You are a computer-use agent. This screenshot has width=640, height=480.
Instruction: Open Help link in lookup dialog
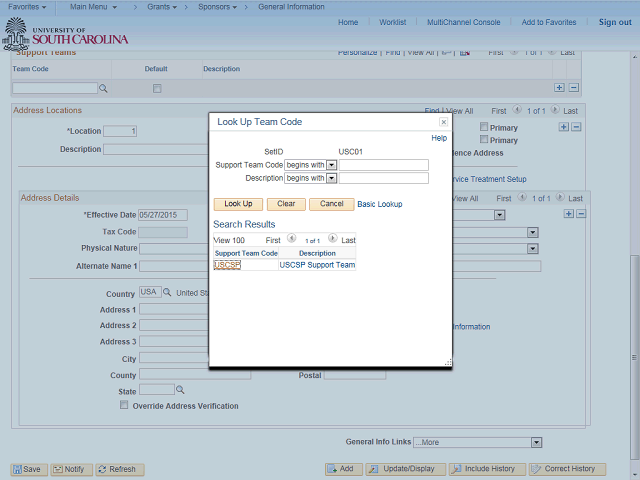pyautogui.click(x=439, y=138)
